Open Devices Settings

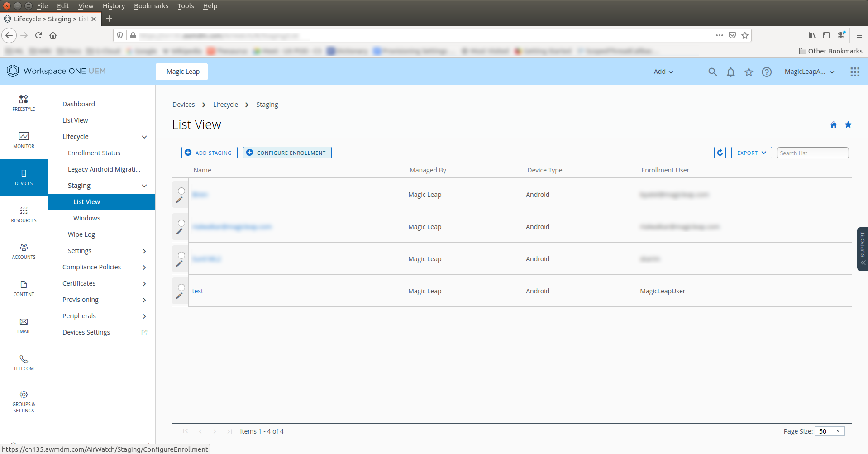coord(86,332)
